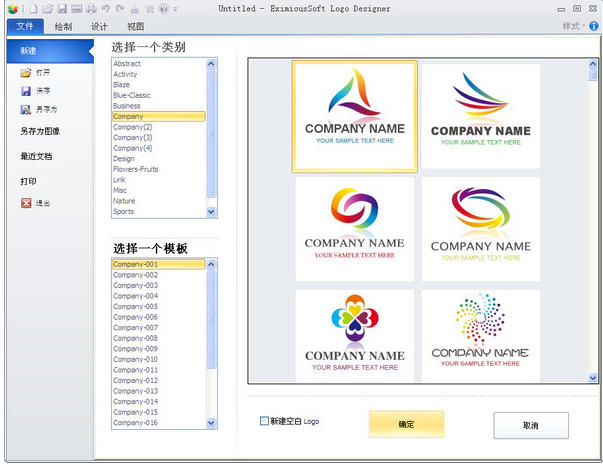This screenshot has height=465, width=603.
Task: Click the Save disk icon in quick toolbar
Action: coord(62,8)
